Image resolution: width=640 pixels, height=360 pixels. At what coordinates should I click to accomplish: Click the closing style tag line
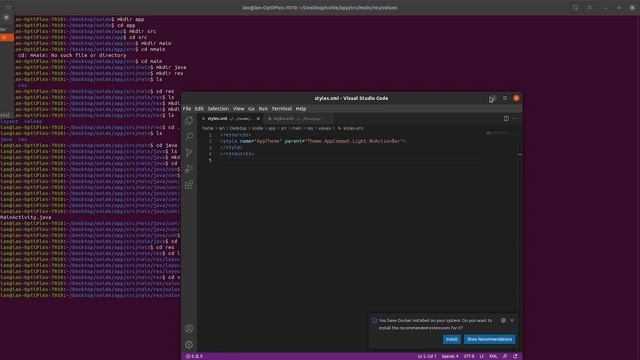[x=231, y=147]
